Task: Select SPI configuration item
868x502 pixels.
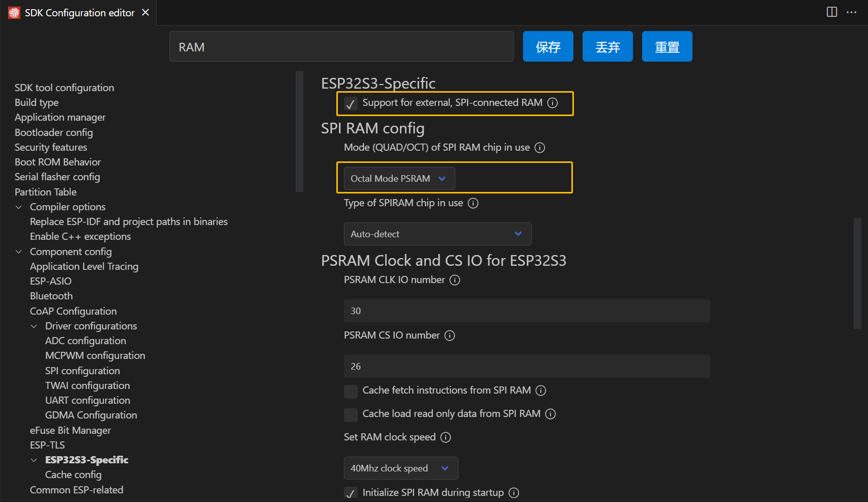Action: (x=82, y=371)
